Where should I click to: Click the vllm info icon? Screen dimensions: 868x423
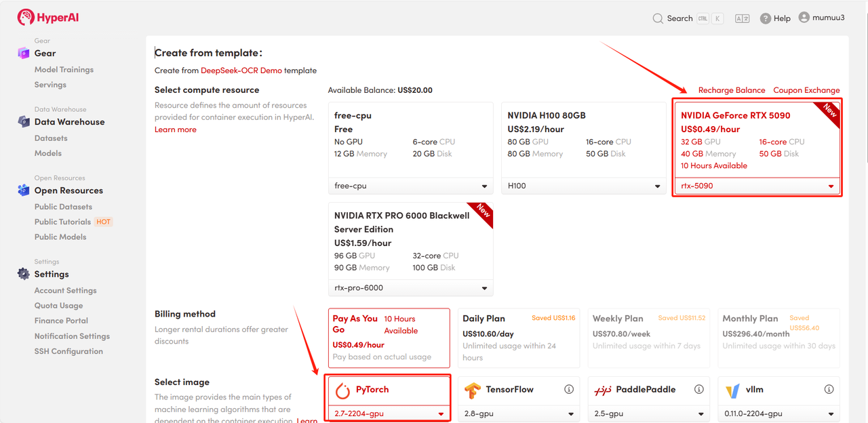pos(829,390)
